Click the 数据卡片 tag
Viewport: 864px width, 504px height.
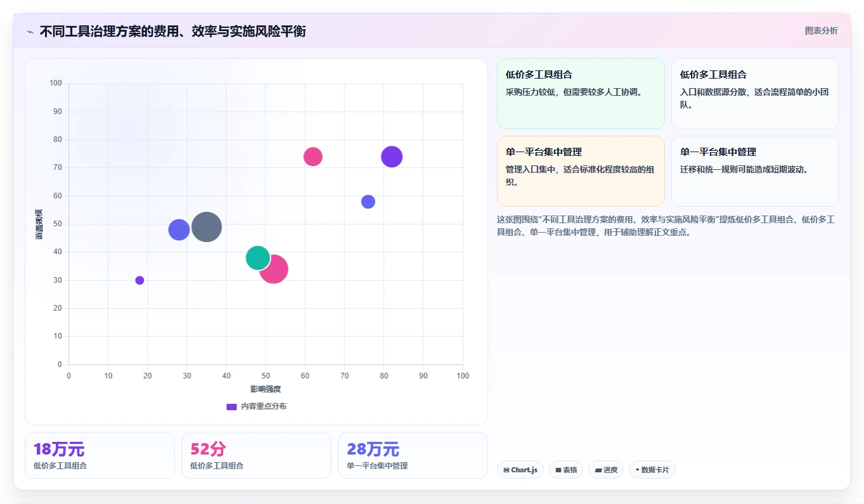click(652, 470)
